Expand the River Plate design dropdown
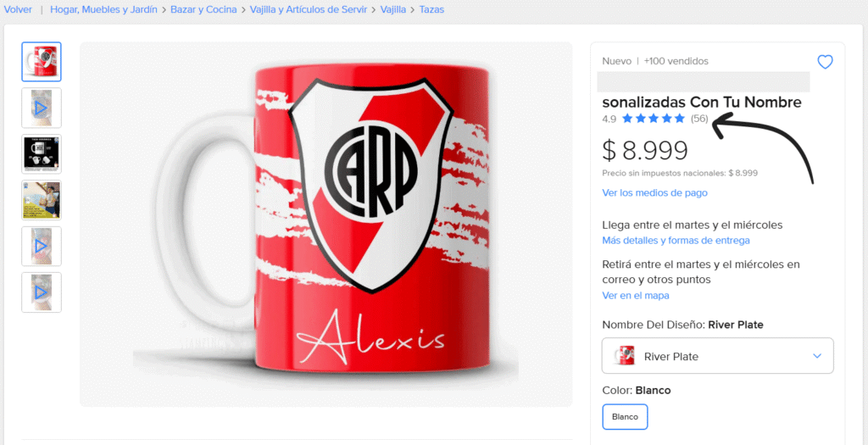The width and height of the screenshot is (868, 445). pos(717,356)
